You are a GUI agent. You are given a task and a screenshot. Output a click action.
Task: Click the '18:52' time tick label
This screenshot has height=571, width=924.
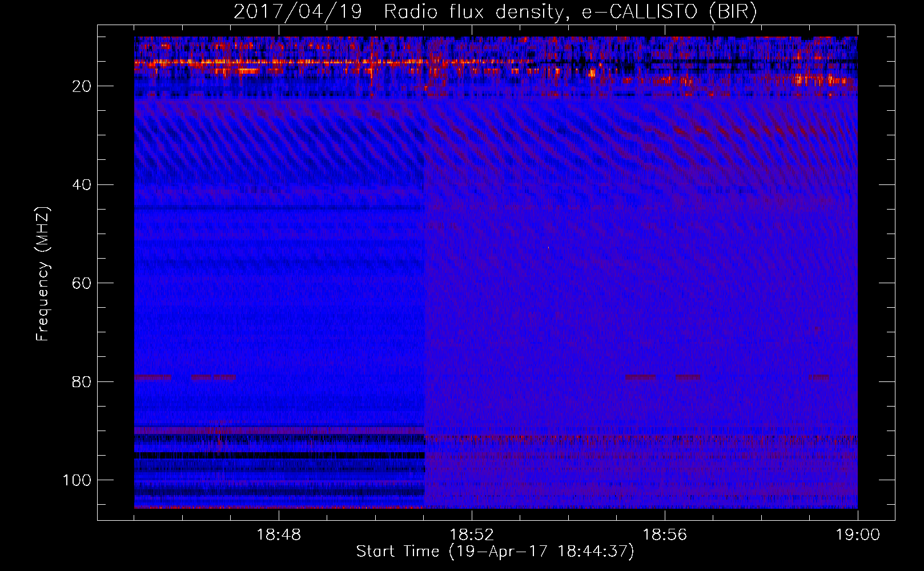click(472, 535)
